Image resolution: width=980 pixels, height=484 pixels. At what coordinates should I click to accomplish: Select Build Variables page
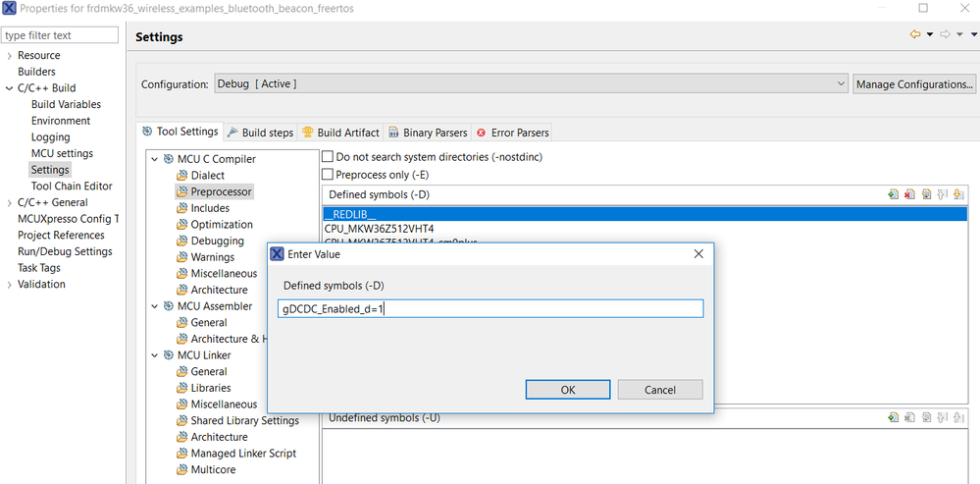66,104
